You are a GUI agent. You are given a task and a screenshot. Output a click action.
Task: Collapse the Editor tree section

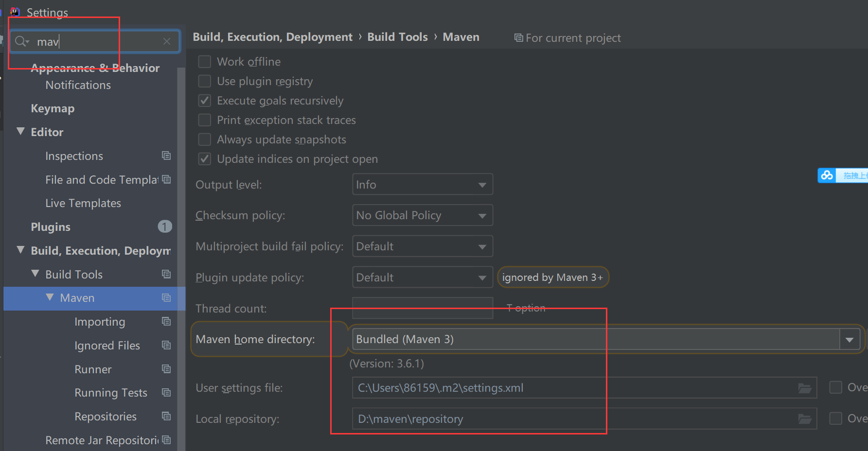[20, 132]
